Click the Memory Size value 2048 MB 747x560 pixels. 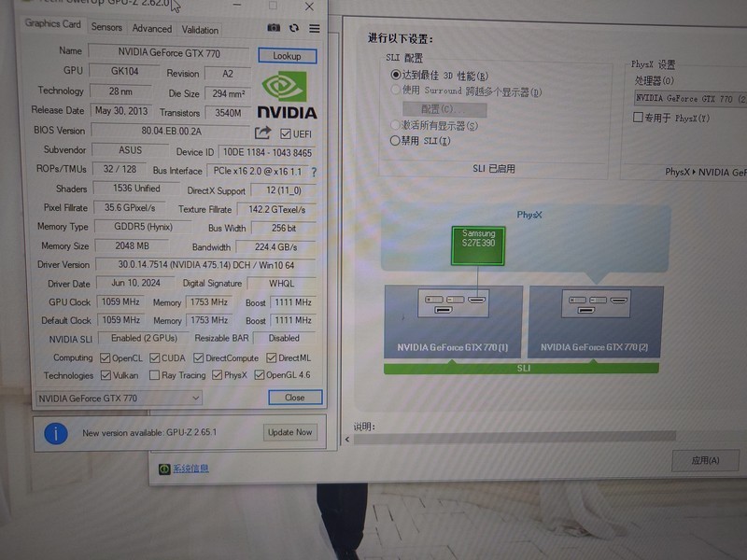tap(132, 245)
